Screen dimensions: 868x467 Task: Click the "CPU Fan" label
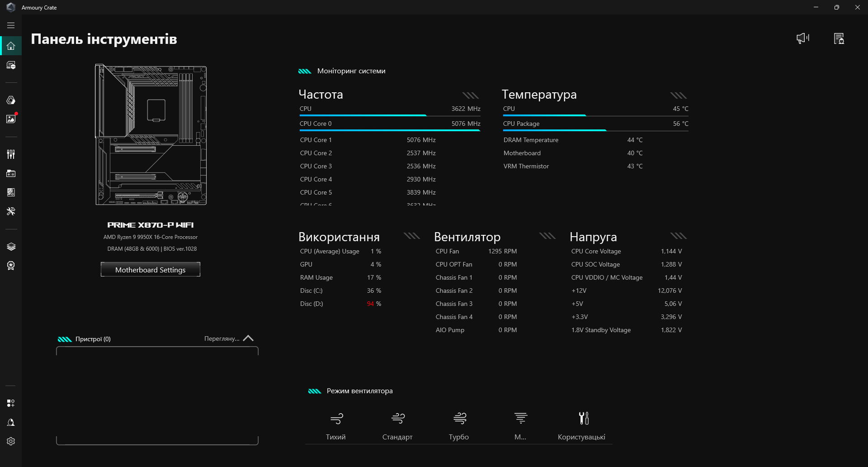tap(447, 251)
